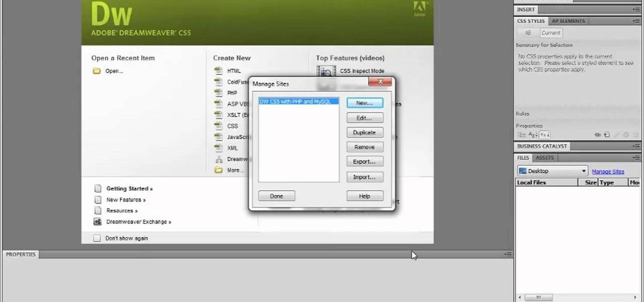The width and height of the screenshot is (644, 302).
Task: Open the CSS Styles panel options menu
Action: pyautogui.click(x=637, y=21)
